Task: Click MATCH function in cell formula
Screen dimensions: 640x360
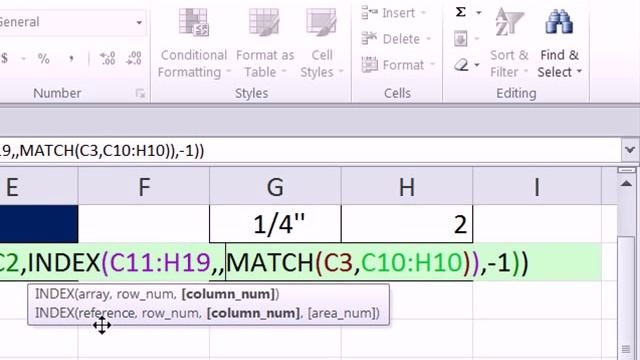Action: click(x=270, y=262)
